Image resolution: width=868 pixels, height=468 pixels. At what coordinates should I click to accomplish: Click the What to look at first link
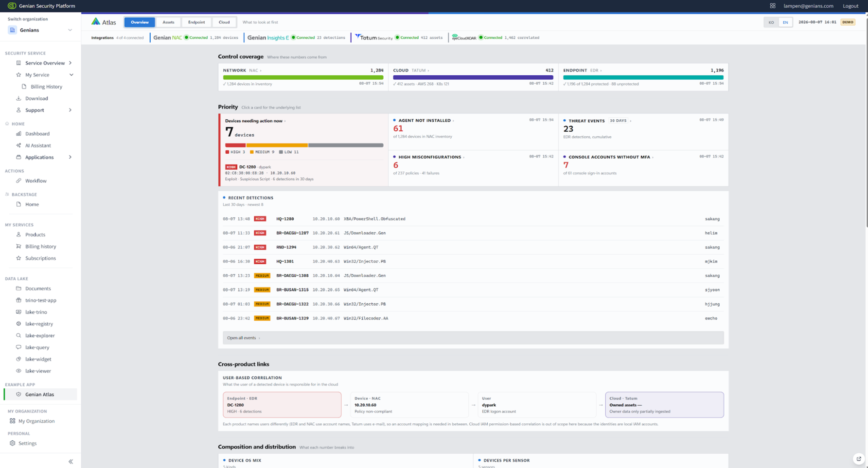(260, 22)
